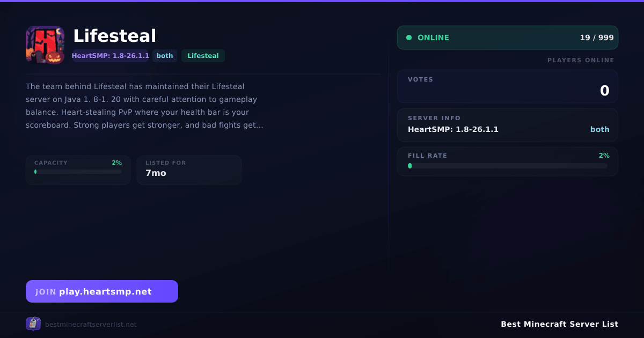Screen dimensions: 644x338
Task: Click the 2% value in Capacity card
Action: (117, 163)
